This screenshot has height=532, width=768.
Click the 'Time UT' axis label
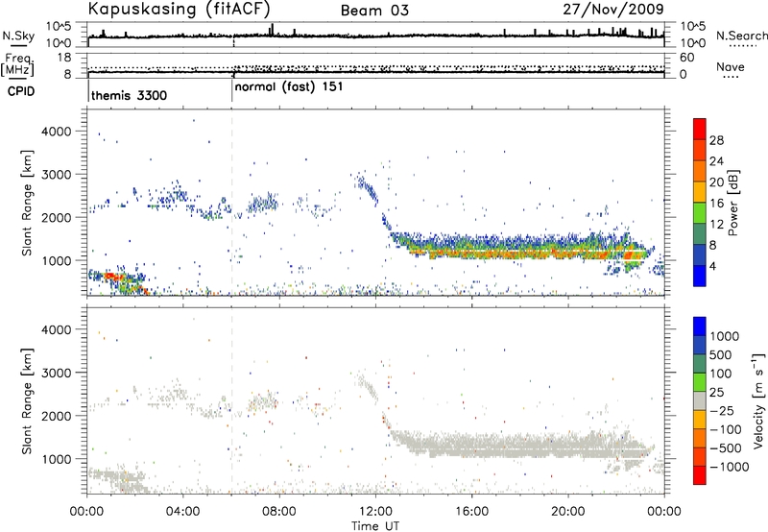(x=375, y=526)
